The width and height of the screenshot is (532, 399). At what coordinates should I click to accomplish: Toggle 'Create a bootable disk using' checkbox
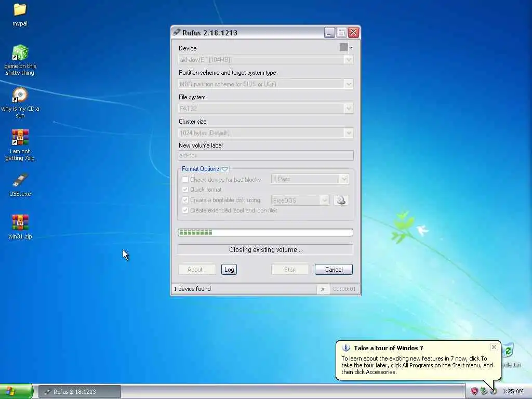(x=185, y=200)
